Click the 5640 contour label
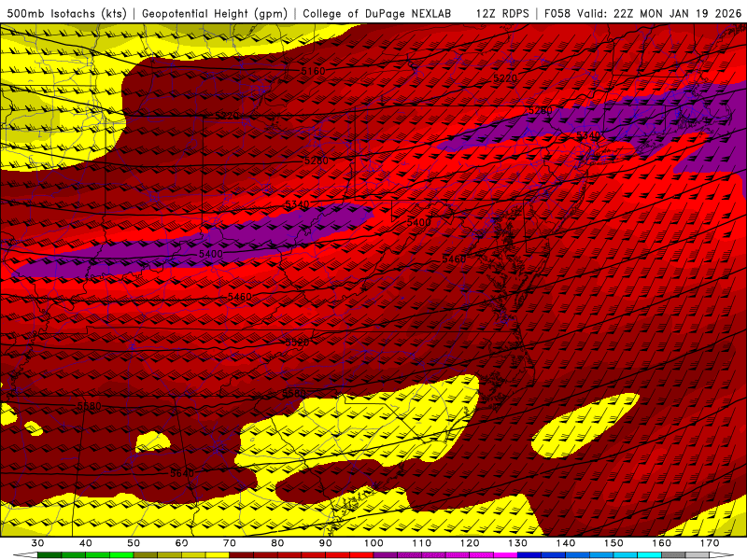 pos(182,473)
